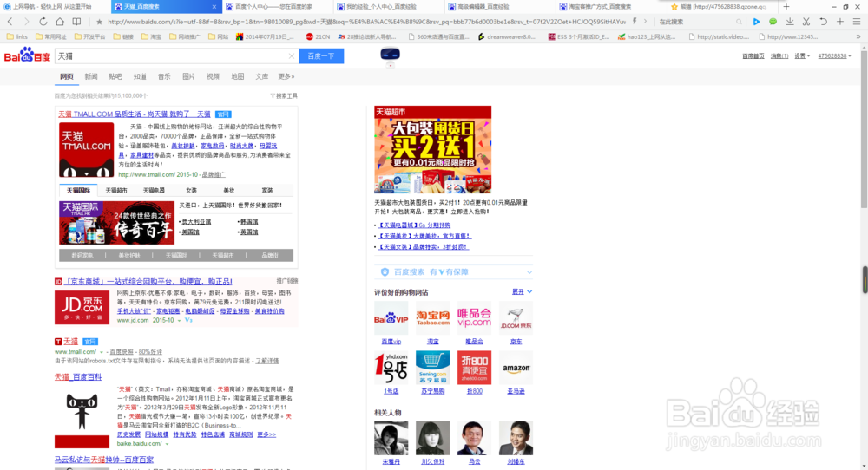Open the green WeChat toolbar icon

point(773,22)
